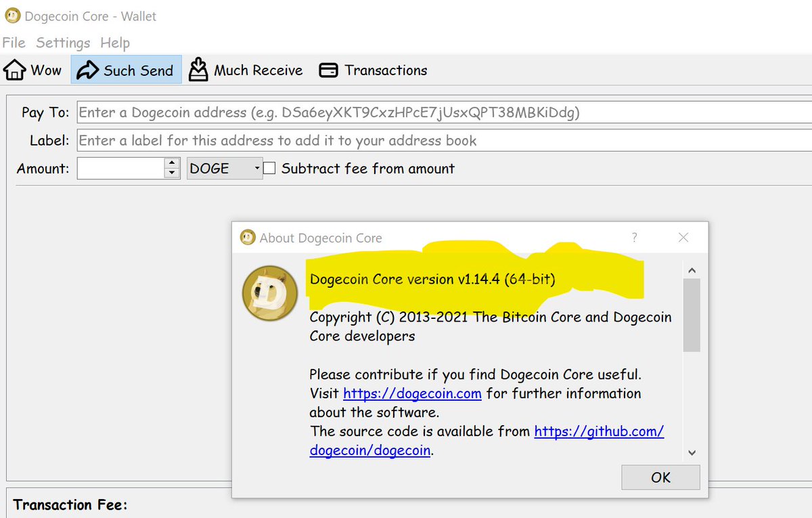Click the Dogecoin icon in main title bar

click(x=12, y=16)
